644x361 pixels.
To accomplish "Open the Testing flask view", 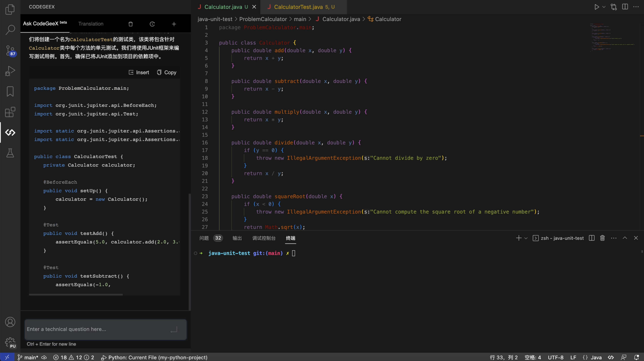I will point(10,153).
